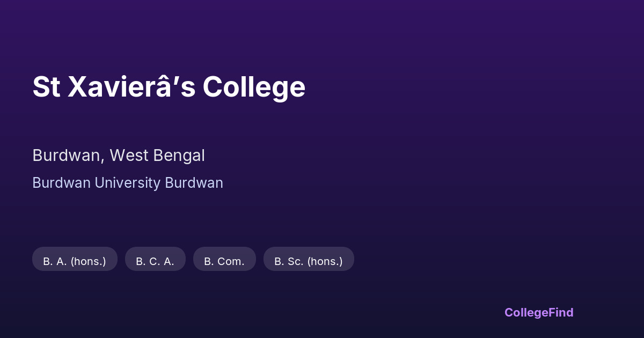Click "St" at the start of the heading
Image resolution: width=644 pixels, height=338 pixels.
click(x=46, y=87)
